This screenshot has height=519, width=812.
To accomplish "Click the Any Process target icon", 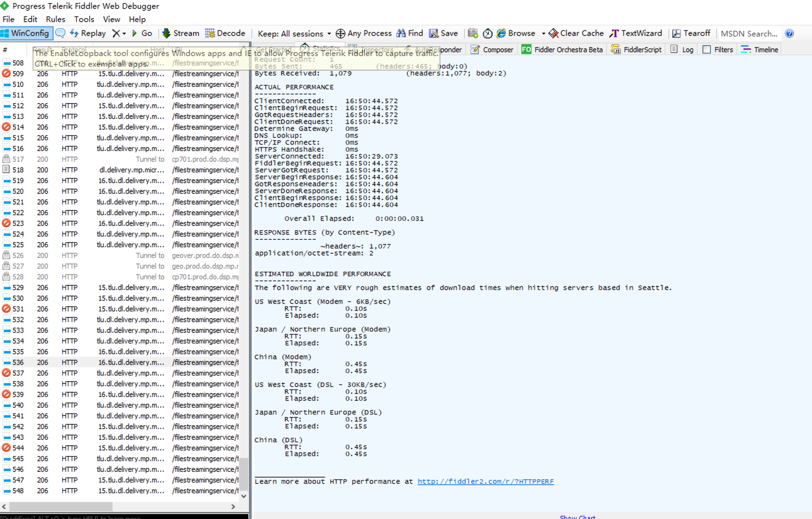I will click(341, 33).
